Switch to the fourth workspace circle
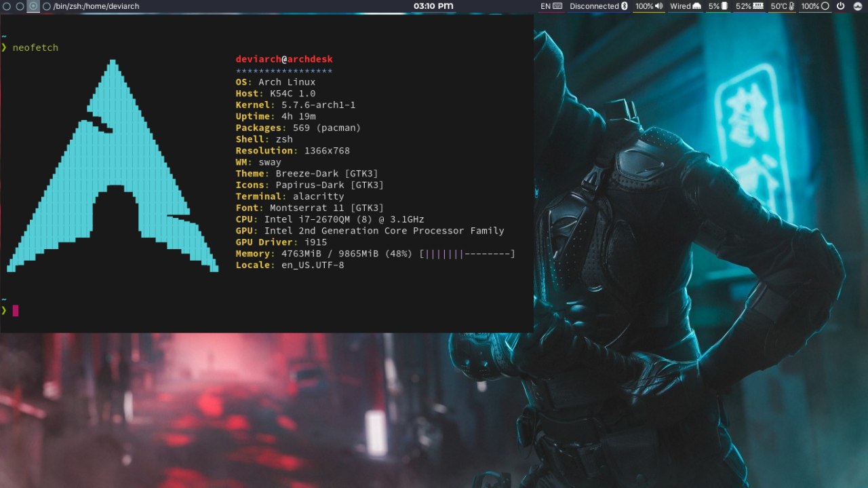Screen dimensions: 868x488 47,6
